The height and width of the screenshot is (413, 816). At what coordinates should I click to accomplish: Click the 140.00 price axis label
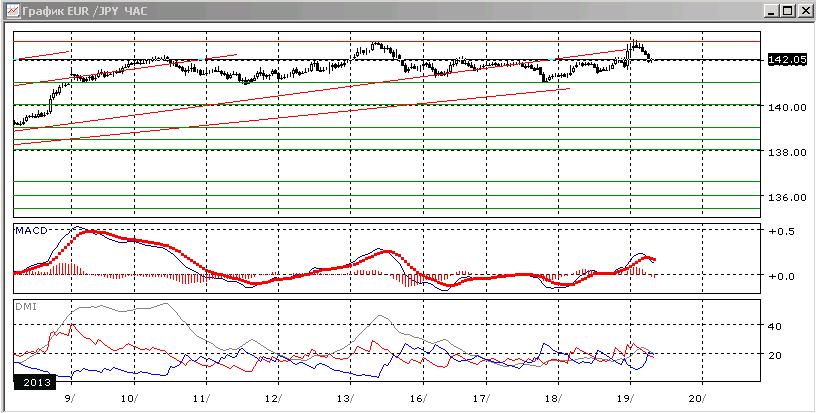[x=787, y=107]
